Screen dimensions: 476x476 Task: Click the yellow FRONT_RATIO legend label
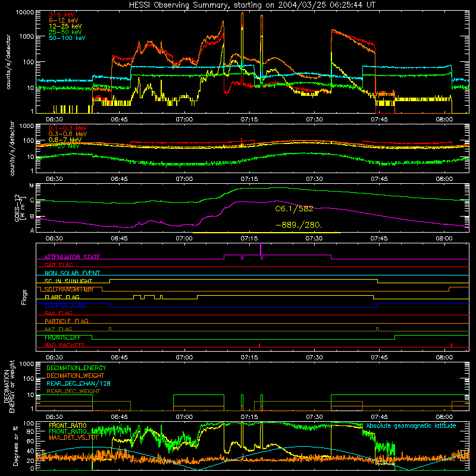pos(68,425)
